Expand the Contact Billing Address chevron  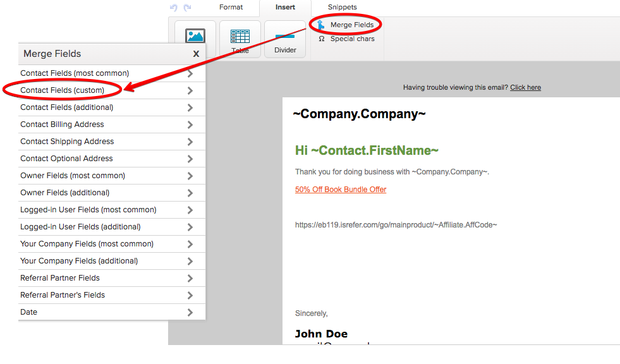[x=190, y=125]
